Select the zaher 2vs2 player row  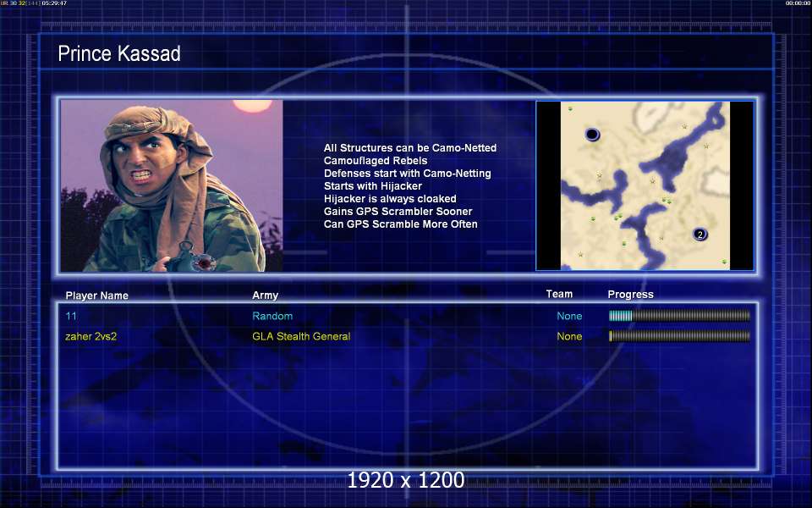407,336
